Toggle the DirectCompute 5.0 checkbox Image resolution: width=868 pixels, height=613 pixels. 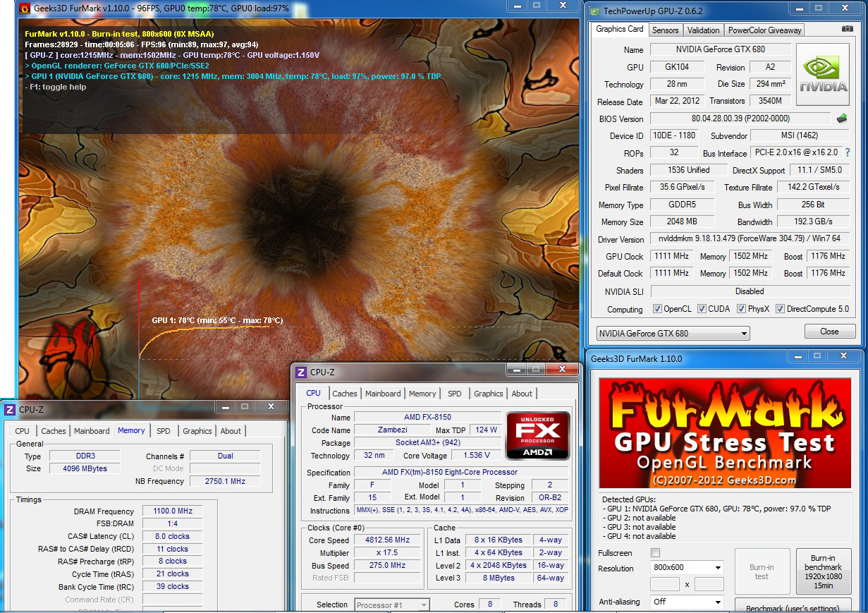[x=780, y=309]
